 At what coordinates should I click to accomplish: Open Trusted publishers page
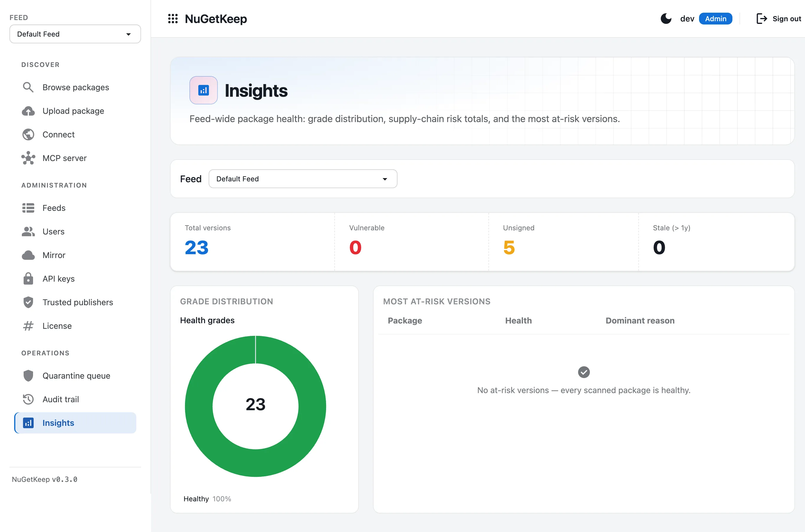point(75,302)
